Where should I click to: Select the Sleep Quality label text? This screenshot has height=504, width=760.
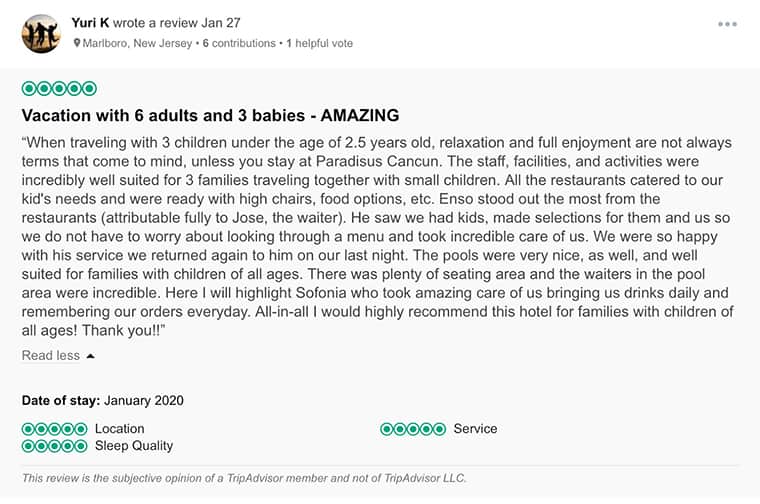pyautogui.click(x=134, y=446)
